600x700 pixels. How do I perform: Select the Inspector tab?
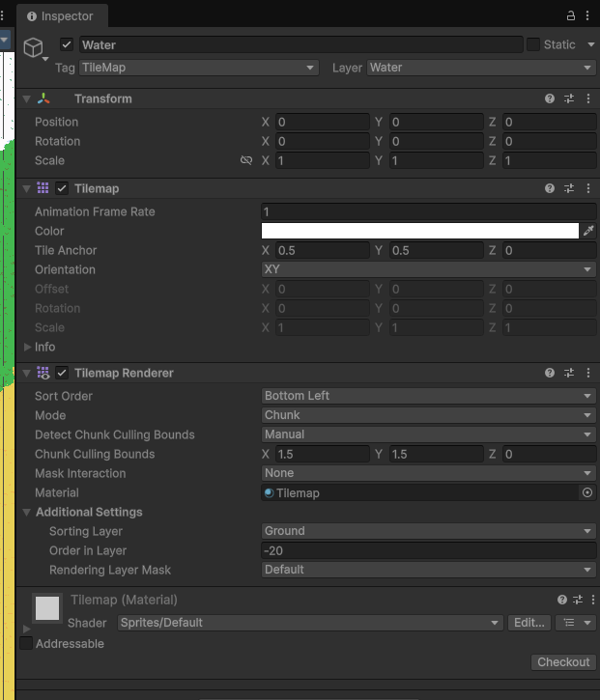click(x=61, y=15)
